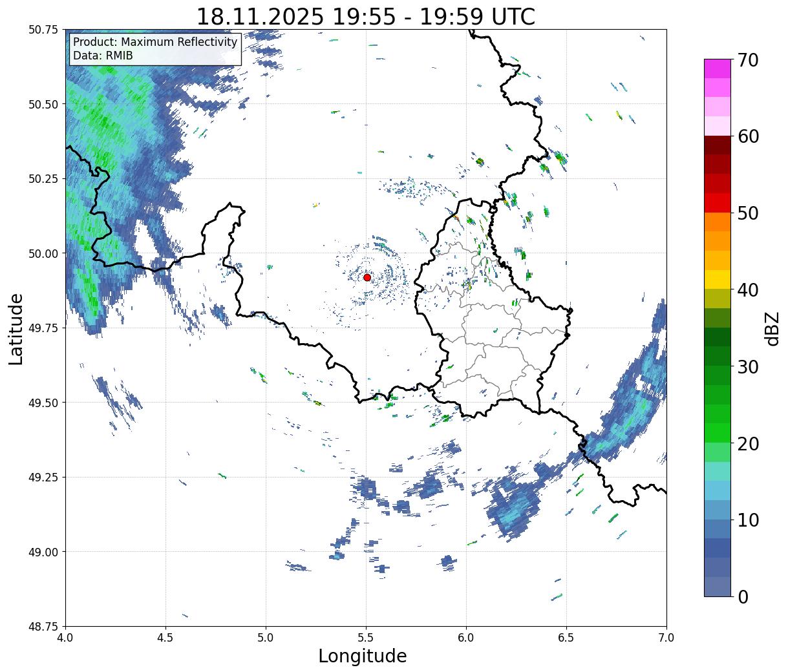Click the Latitude axis label

(x=16, y=329)
